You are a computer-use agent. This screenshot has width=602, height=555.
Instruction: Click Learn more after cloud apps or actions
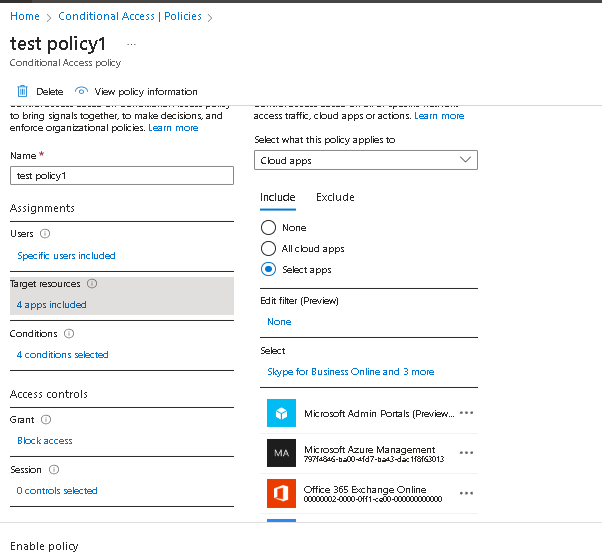(x=439, y=116)
